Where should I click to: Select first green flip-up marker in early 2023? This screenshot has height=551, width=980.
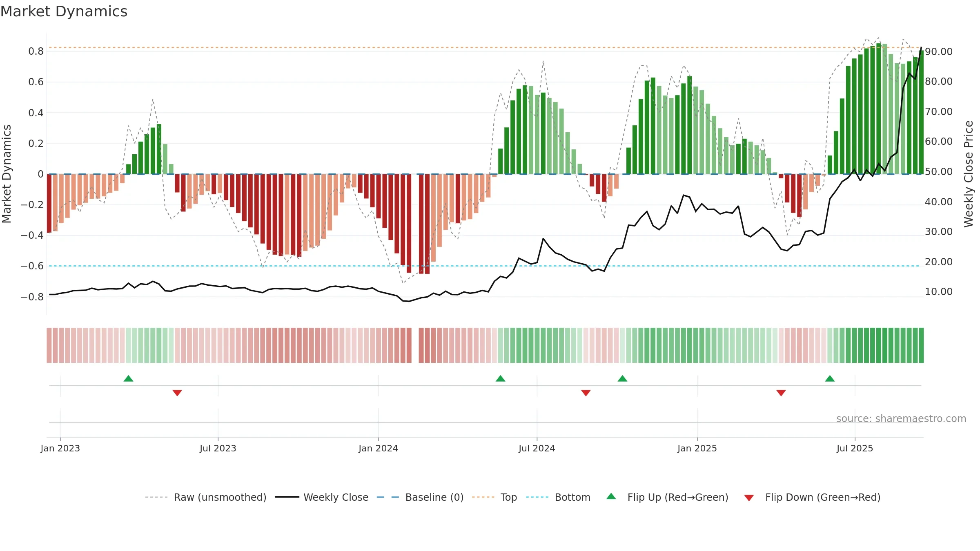pyautogui.click(x=129, y=378)
